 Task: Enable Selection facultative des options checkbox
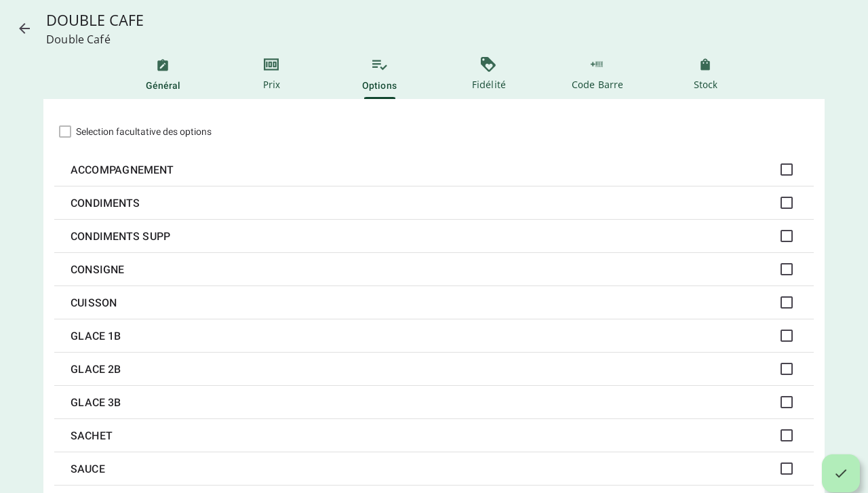(65, 132)
